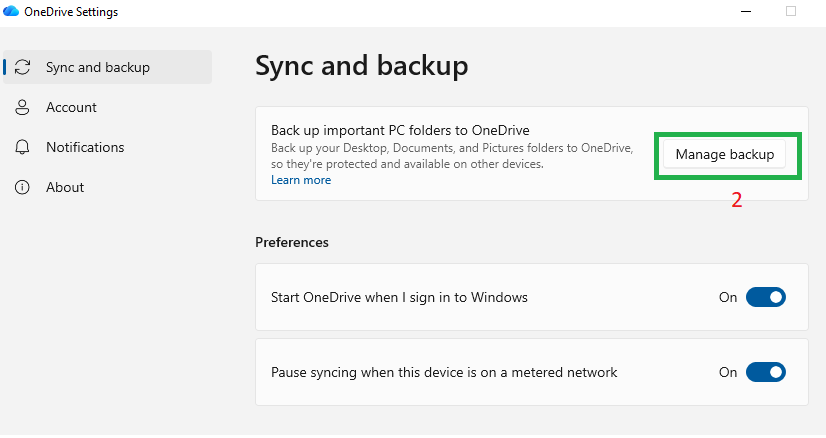Turn off Start OneDrive when I sign in
Viewport: 826px width, 438px height.
pyautogui.click(x=765, y=297)
